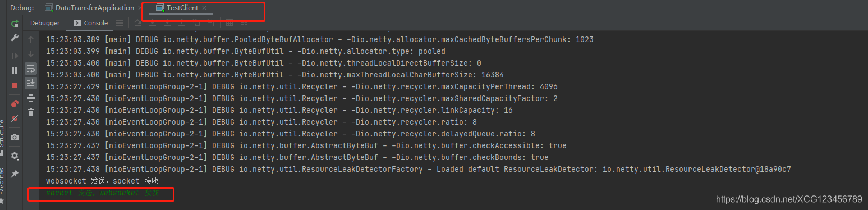The image size is (868, 210).
Task: Clear all console output with the trash icon
Action: (31, 112)
